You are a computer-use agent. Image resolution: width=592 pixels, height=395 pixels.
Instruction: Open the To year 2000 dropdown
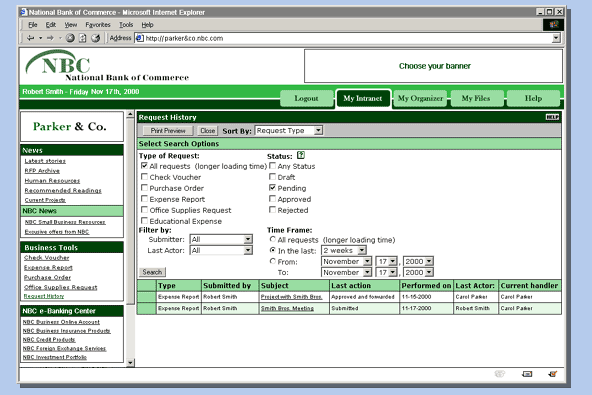point(418,272)
